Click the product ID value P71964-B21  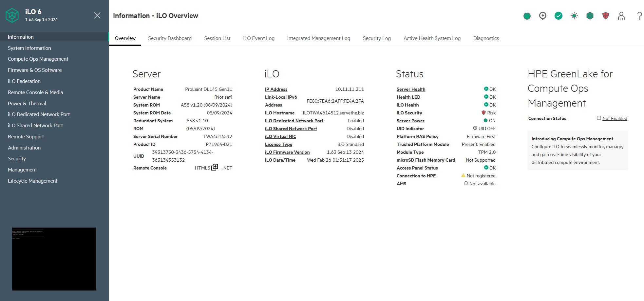tap(219, 144)
